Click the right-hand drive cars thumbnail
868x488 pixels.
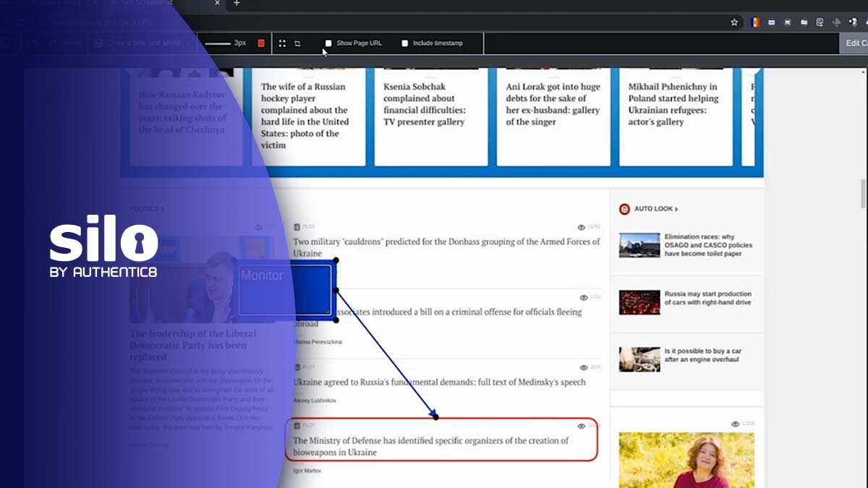639,302
